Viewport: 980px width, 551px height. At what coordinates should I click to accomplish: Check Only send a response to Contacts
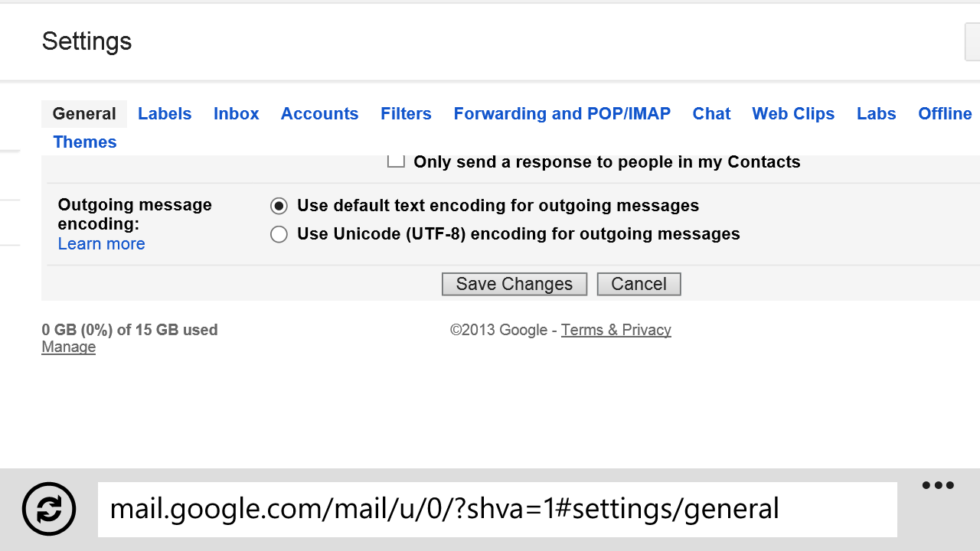(x=396, y=161)
